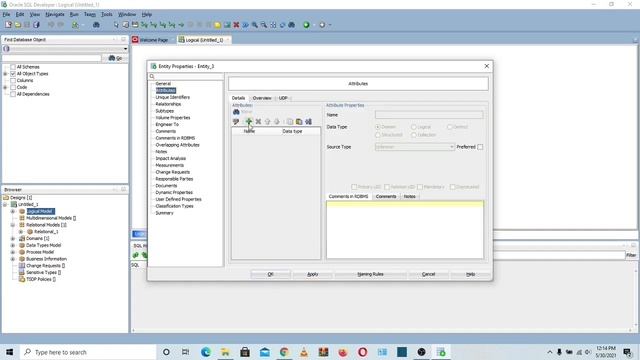Click the zoom out magnifier icon

click(264, 25)
